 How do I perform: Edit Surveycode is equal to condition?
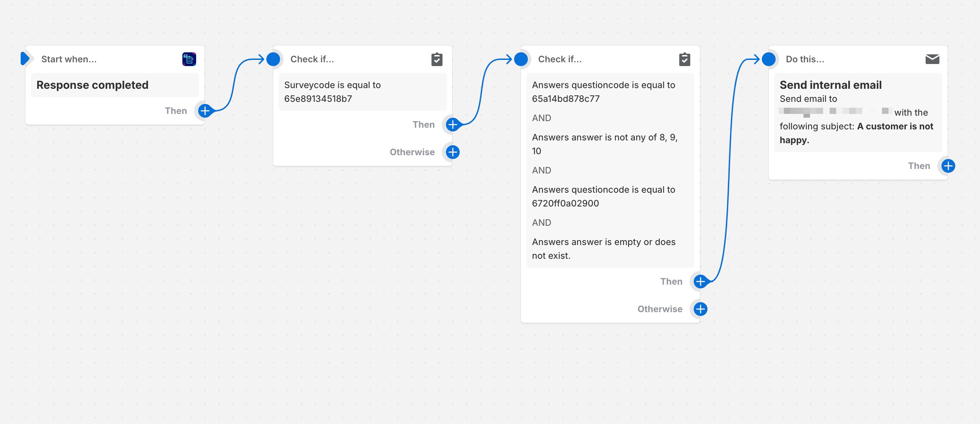pos(362,92)
